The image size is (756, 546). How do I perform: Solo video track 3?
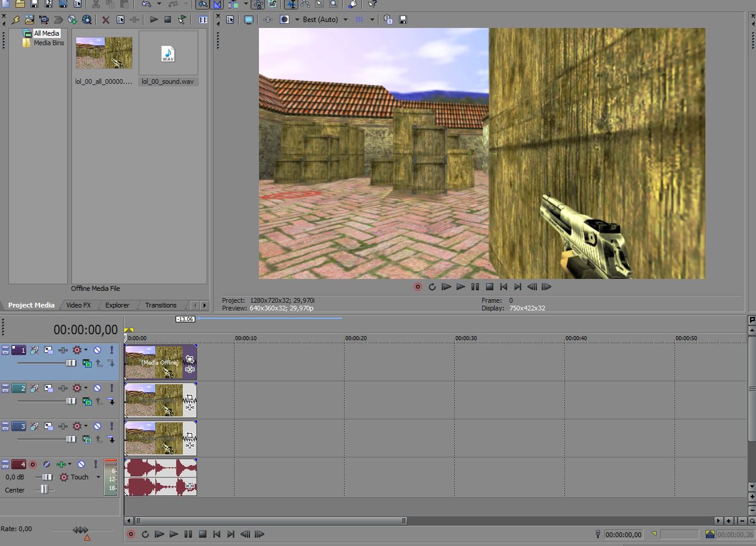[x=111, y=426]
